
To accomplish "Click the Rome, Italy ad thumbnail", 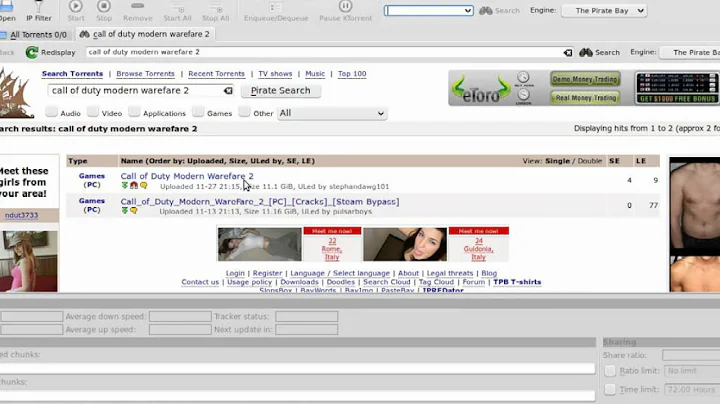I will click(259, 244).
